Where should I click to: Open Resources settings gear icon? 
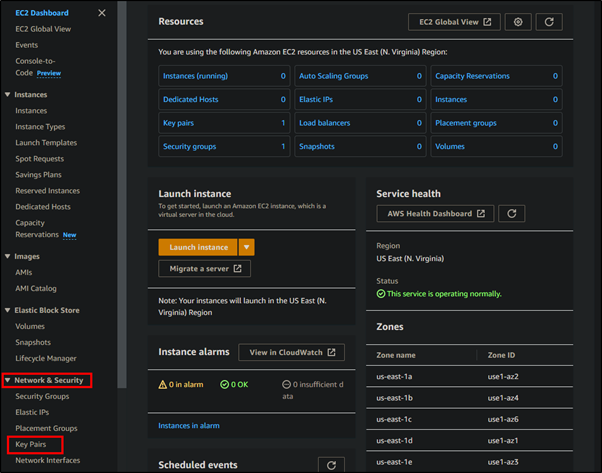(x=517, y=22)
